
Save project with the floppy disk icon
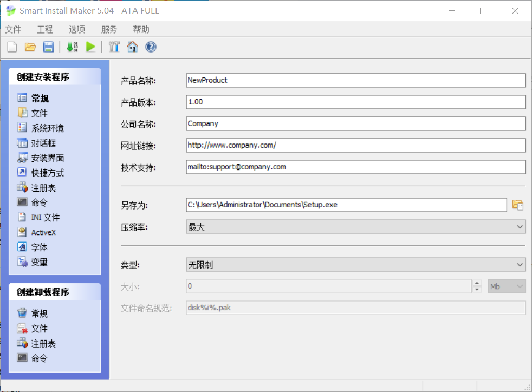pos(49,47)
